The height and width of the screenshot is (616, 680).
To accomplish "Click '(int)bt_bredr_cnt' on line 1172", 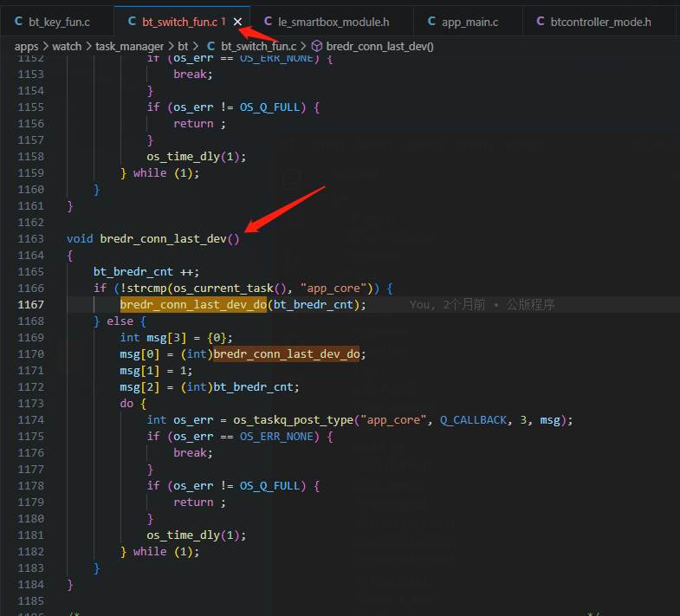I will click(x=236, y=387).
